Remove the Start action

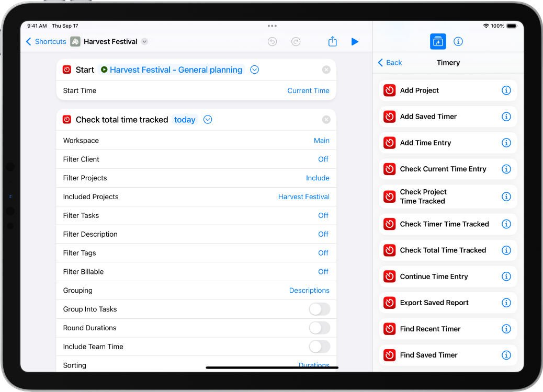(x=326, y=70)
